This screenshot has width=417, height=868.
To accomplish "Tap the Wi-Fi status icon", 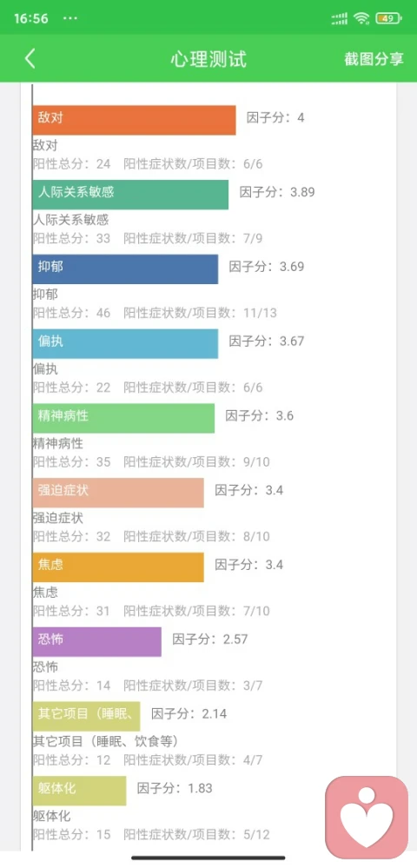I will click(361, 18).
